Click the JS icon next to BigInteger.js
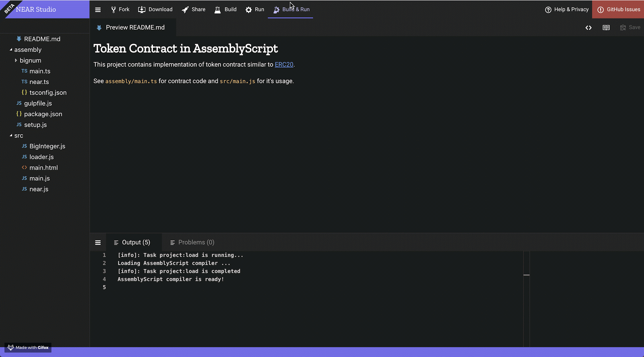This screenshot has width=644, height=357. coord(25,146)
